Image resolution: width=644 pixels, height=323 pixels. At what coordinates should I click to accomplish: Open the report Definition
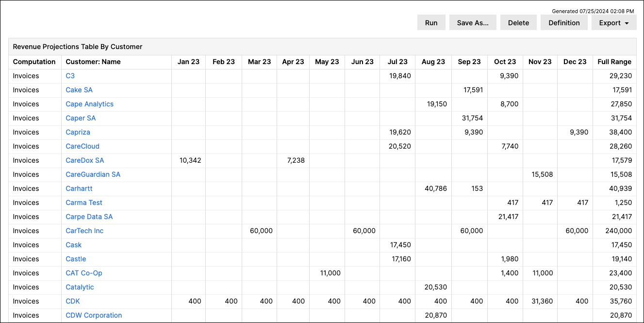tap(564, 22)
